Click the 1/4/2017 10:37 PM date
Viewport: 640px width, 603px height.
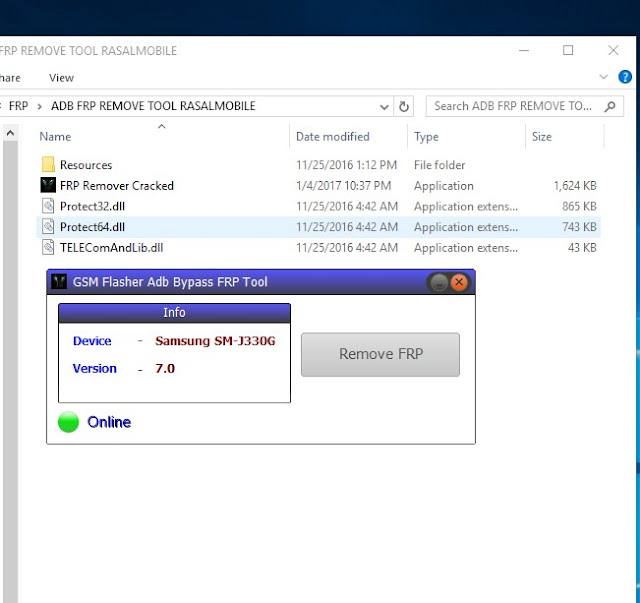(x=344, y=186)
